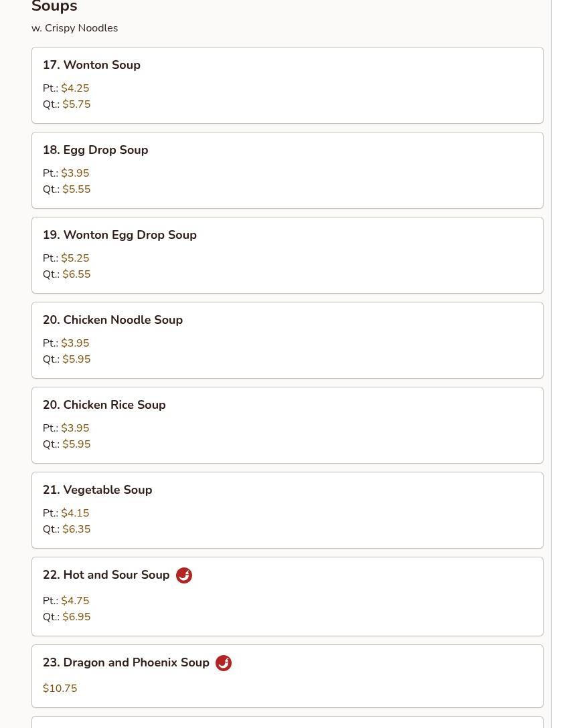Click Wonton Soup quart price $5.75
565x728 pixels.
(76, 104)
